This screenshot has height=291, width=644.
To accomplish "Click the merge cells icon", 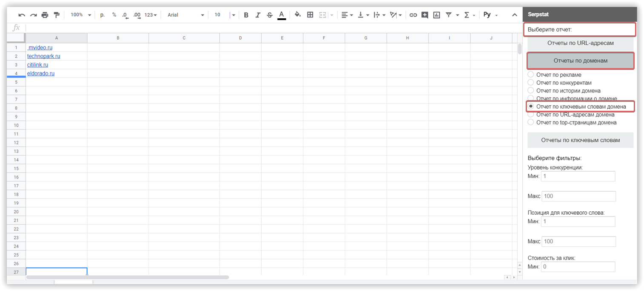I will pos(322,15).
